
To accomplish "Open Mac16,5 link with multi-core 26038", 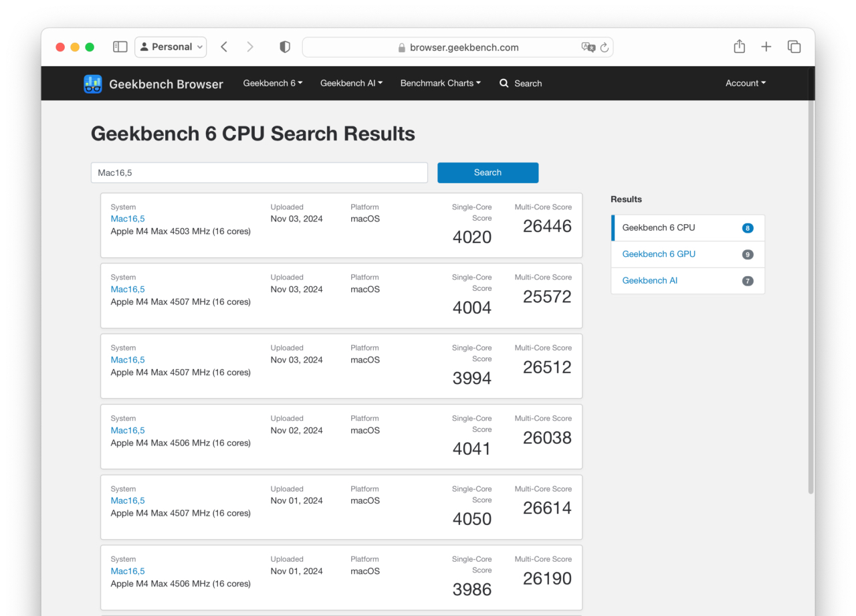I will pos(128,430).
